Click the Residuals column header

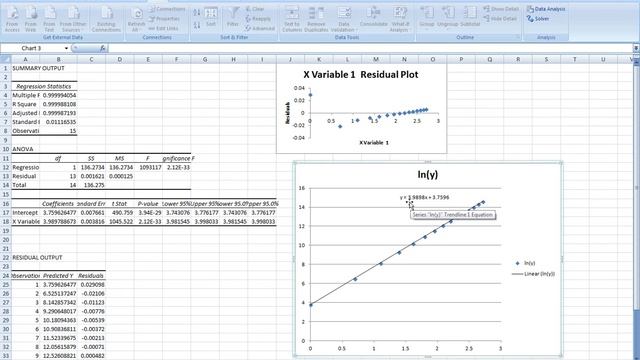[91, 276]
